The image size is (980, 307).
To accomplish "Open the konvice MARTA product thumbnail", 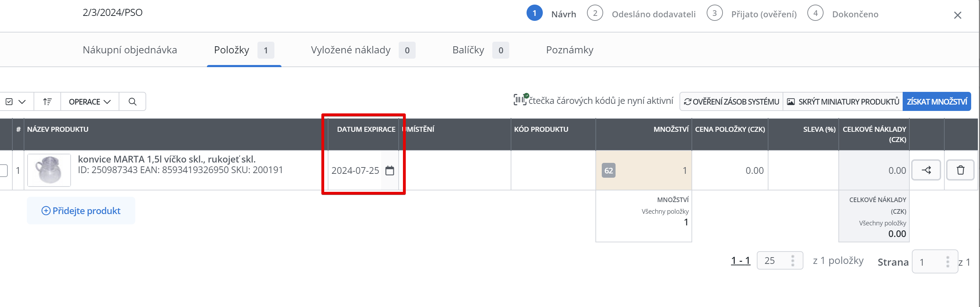I will (x=49, y=170).
